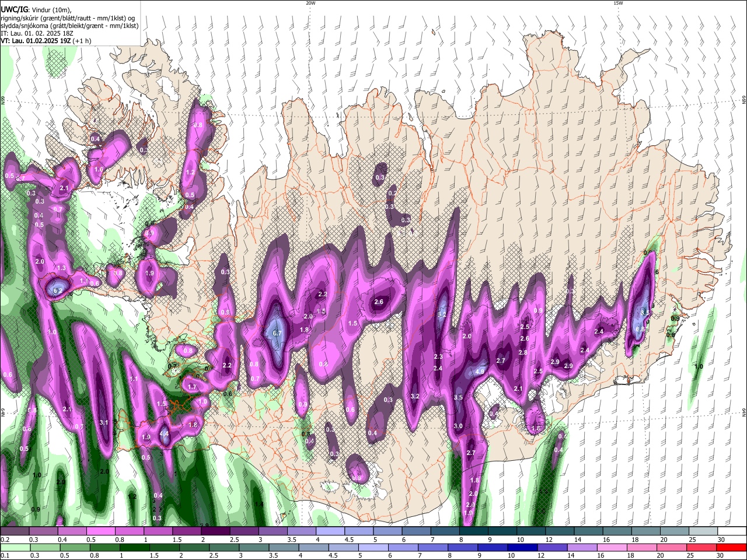Image resolution: width=747 pixels, height=560 pixels.
Task: Select the navy blue swatch labeled 10 in lower legend
Action: coord(523,548)
